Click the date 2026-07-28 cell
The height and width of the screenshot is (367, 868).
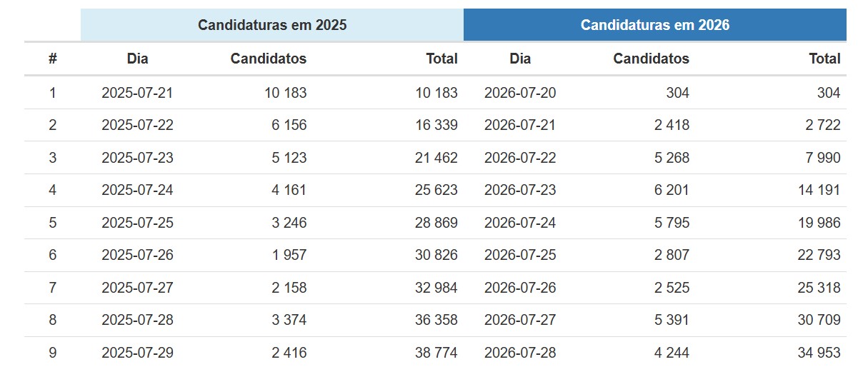coord(520,353)
